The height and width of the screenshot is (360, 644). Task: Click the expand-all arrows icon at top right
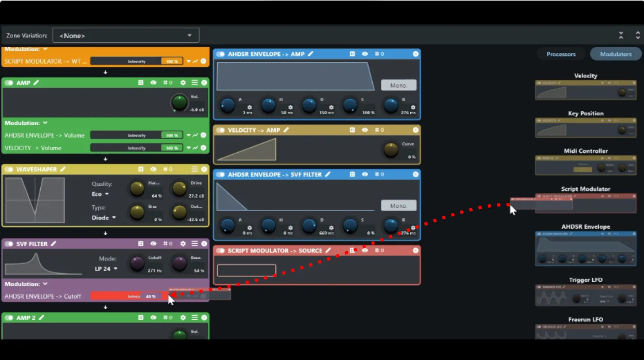pos(638,35)
